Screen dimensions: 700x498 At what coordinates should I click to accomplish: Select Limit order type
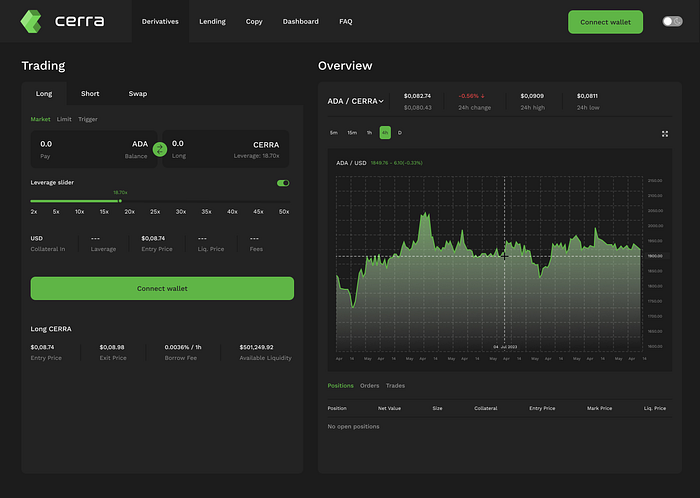(64, 119)
